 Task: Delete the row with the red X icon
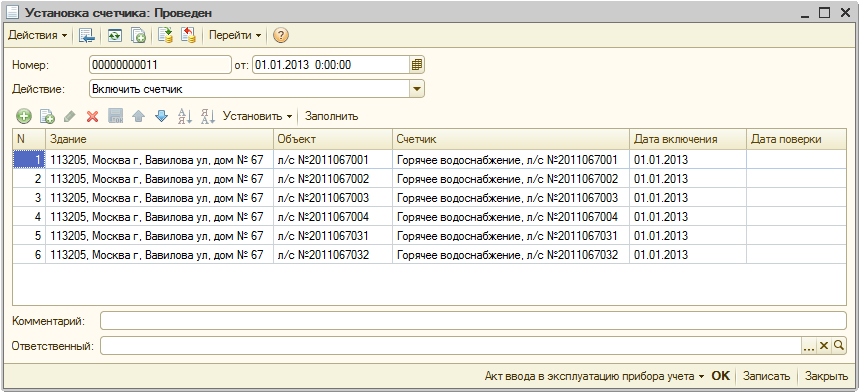[93, 116]
